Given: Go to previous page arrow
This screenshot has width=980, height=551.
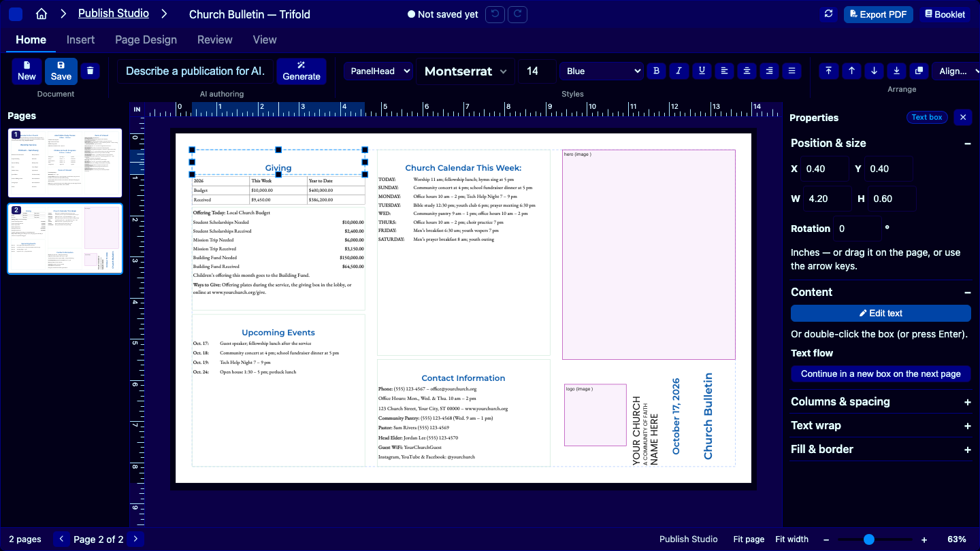Looking at the screenshot, I should coord(61,539).
